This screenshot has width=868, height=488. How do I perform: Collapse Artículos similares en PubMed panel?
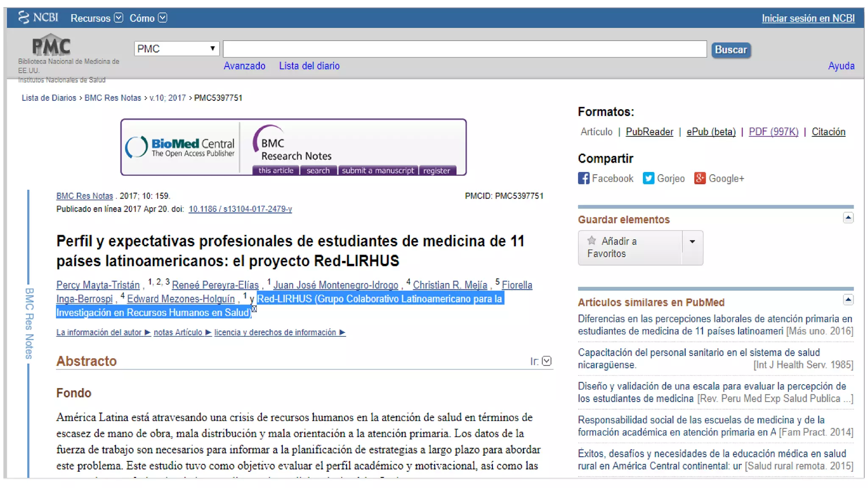click(848, 300)
